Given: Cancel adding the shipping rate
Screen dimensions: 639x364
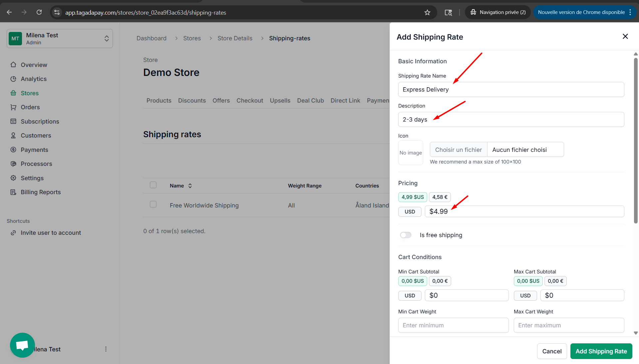Looking at the screenshot, I should (552, 351).
